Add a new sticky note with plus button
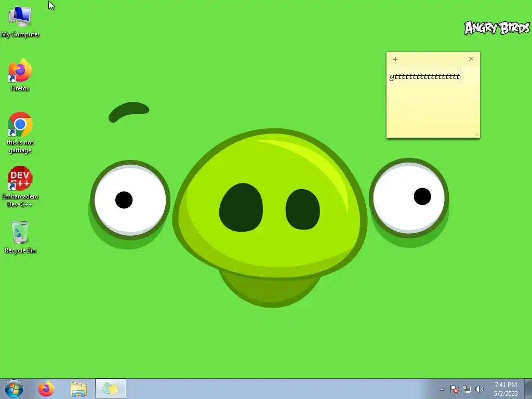This screenshot has height=399, width=532. [x=395, y=59]
